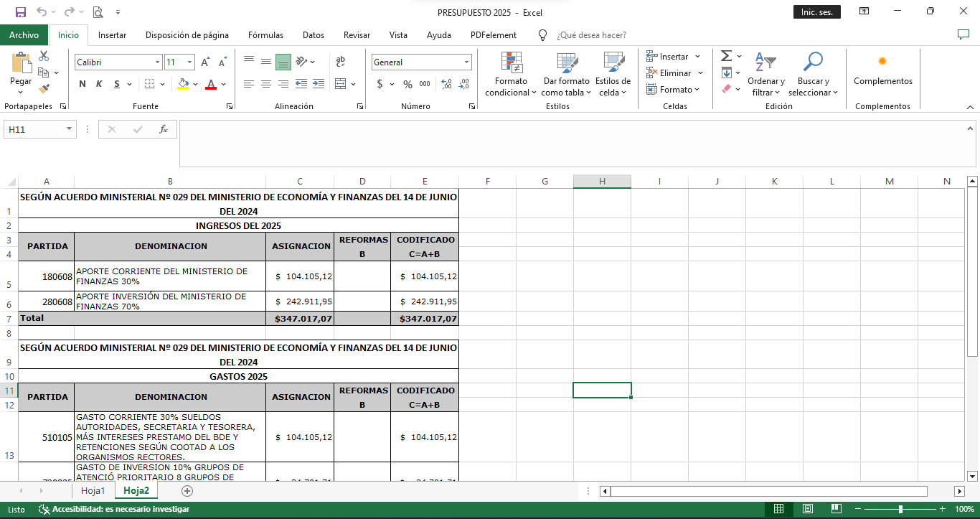The width and height of the screenshot is (980, 519).
Task: Click the insert function fx icon
Action: pos(164,129)
